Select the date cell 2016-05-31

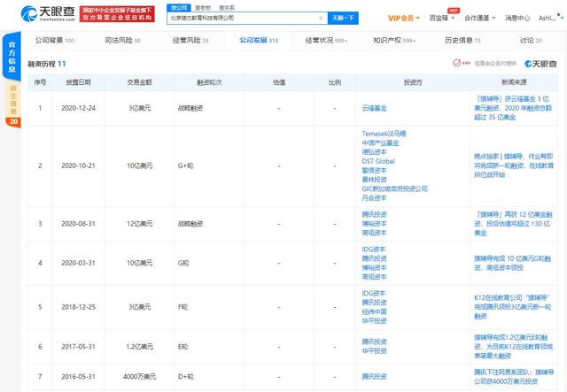tap(79, 376)
